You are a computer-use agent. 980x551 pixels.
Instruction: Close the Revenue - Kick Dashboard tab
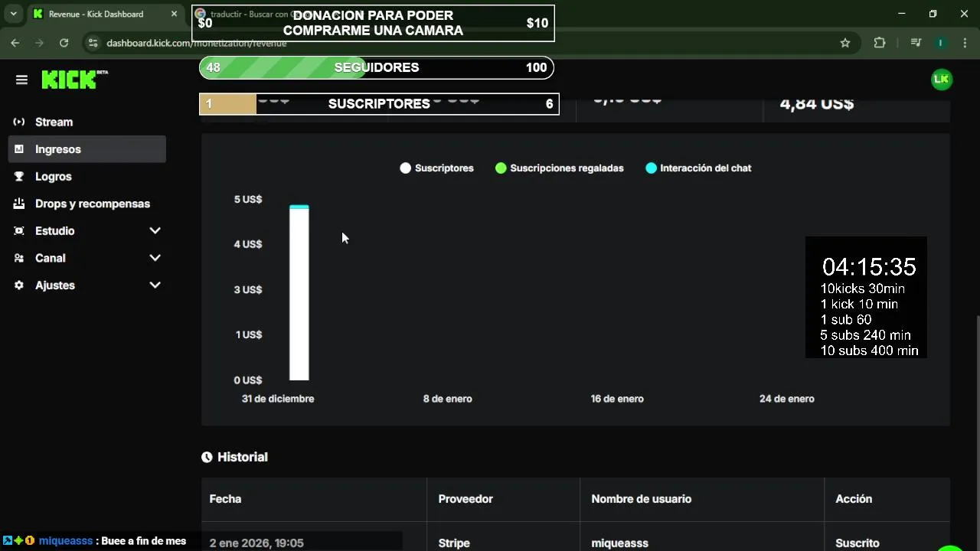[x=174, y=14]
